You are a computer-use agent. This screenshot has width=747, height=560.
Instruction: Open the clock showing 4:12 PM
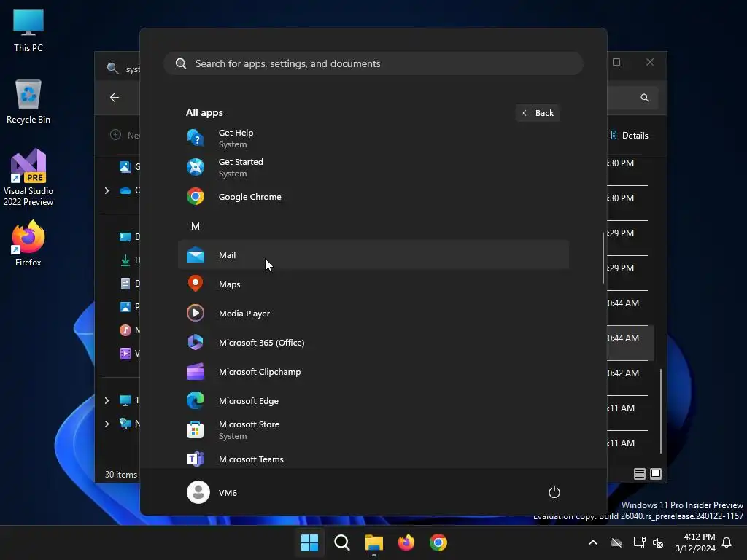click(695, 542)
